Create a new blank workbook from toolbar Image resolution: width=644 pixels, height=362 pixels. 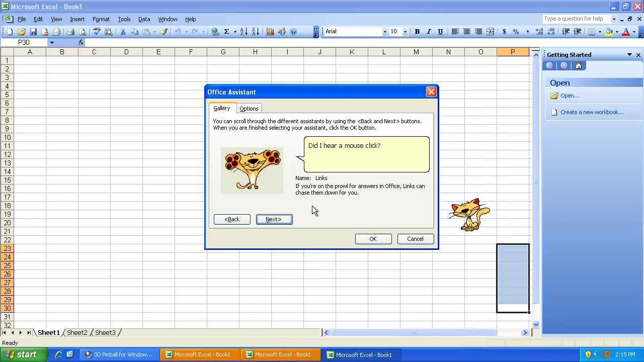[x=10, y=32]
